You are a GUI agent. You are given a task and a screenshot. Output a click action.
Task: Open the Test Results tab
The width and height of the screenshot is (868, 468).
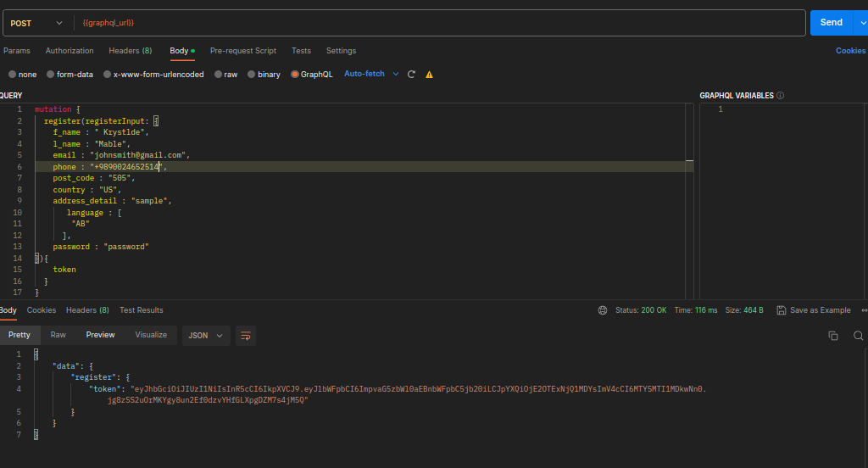coord(142,310)
